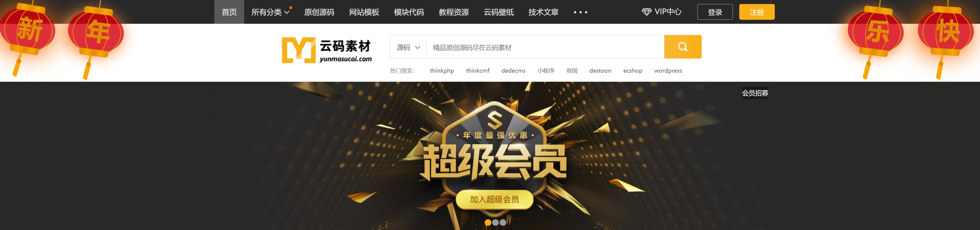
Task: Focus the 精品原创源码 search input field
Action: (x=545, y=47)
